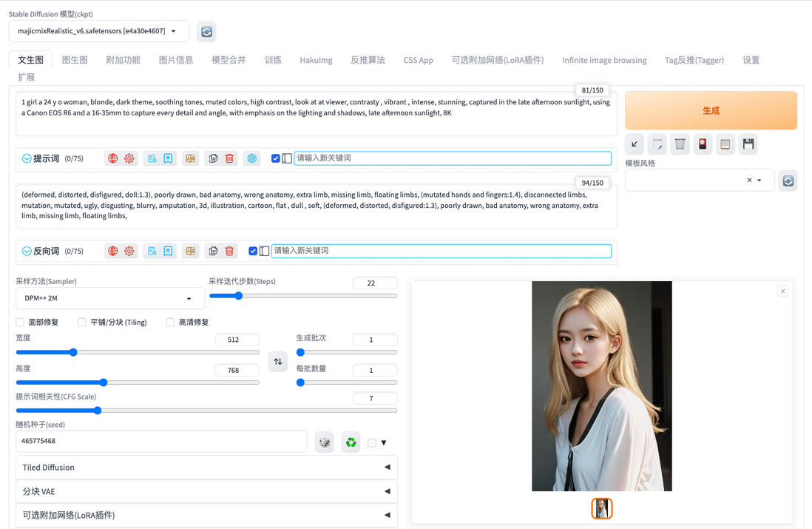This screenshot has height=529, width=812.
Task: Click the blue OpenAI icon beside the prompt tools
Action: [x=251, y=158]
